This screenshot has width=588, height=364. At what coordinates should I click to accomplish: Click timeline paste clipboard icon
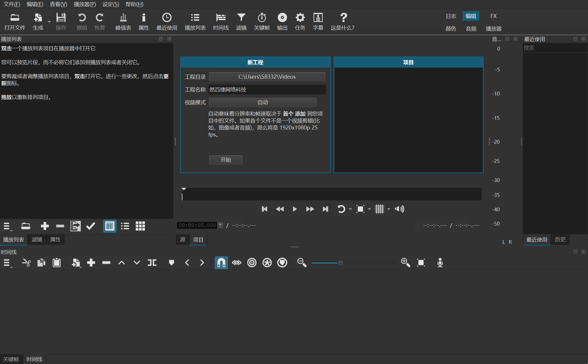click(x=57, y=263)
